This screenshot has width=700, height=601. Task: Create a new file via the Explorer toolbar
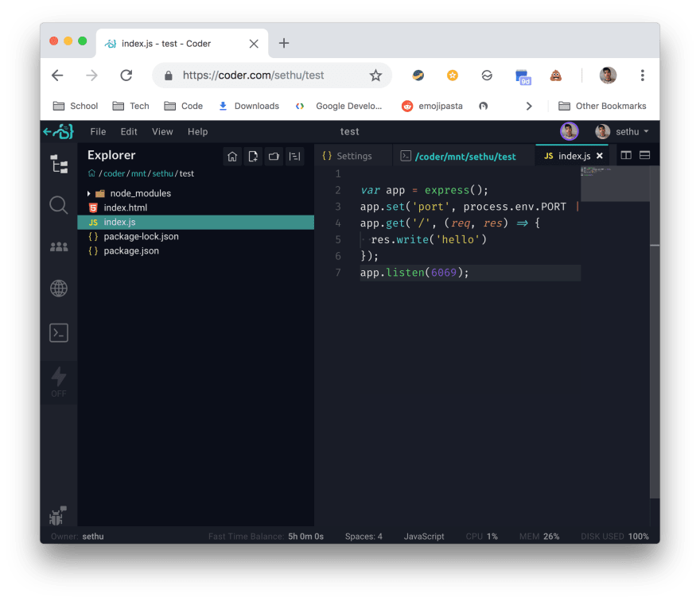(x=252, y=157)
